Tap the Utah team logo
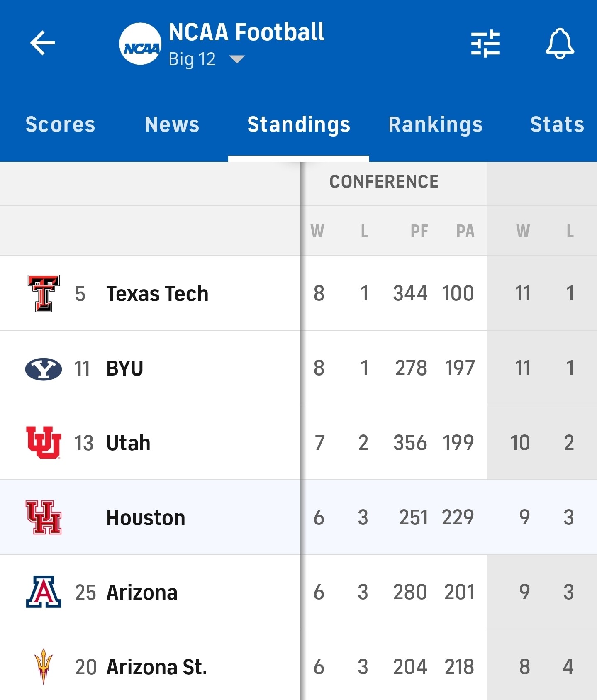The image size is (597, 700). (x=44, y=442)
